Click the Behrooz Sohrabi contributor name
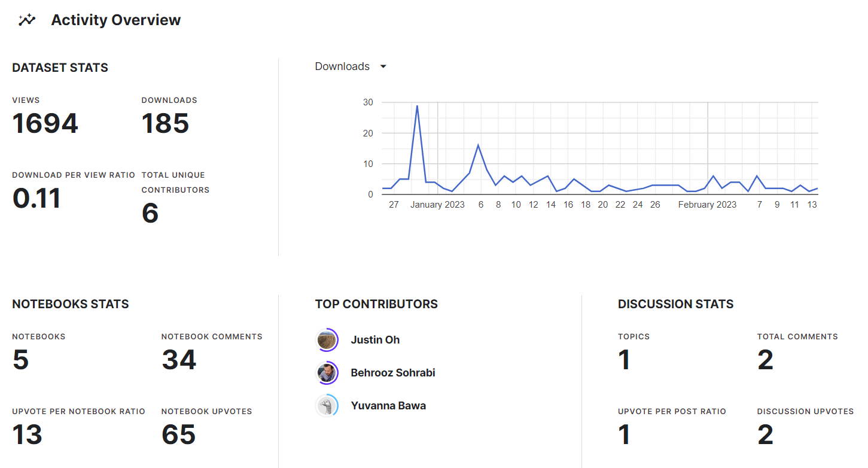The width and height of the screenshot is (868, 468). [x=393, y=373]
